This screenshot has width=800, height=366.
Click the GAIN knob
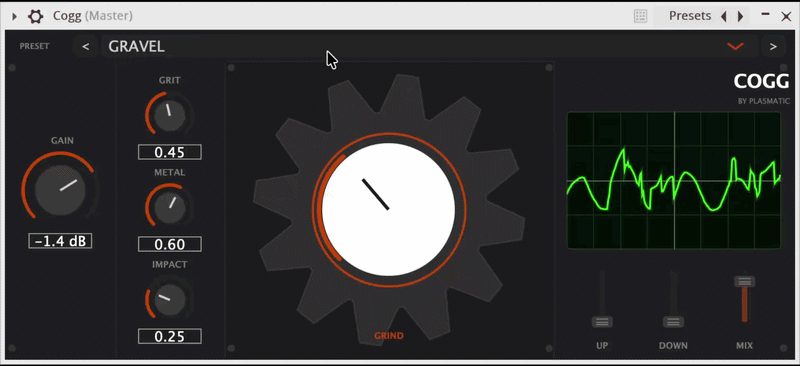click(60, 189)
